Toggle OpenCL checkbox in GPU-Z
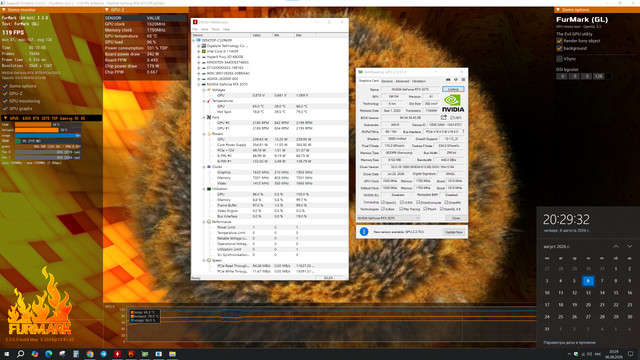This screenshot has width=640, height=360. click(382, 202)
